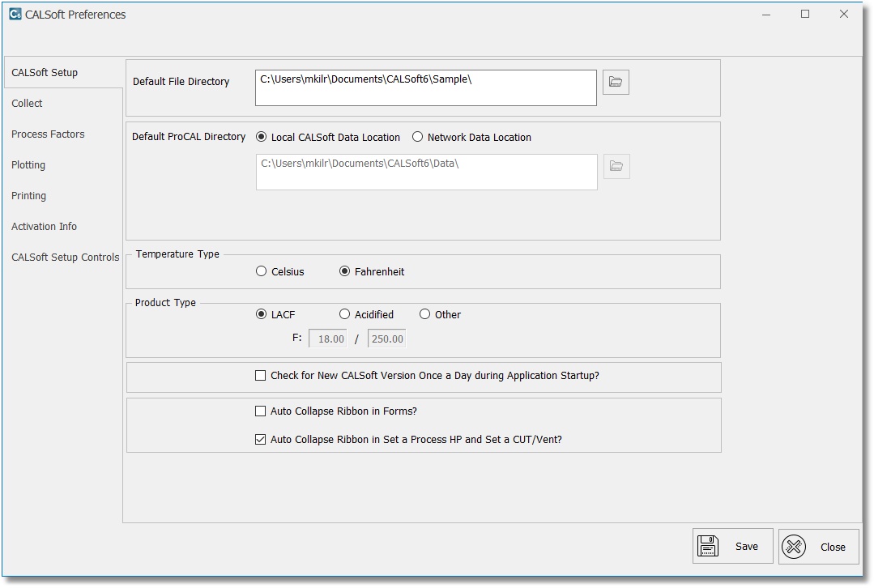Close the preferences dialog with Close button

[x=818, y=547]
